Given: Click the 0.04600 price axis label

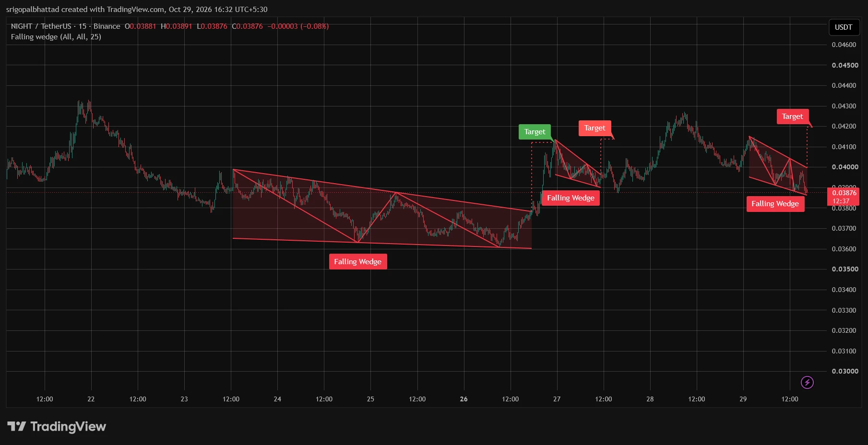Looking at the screenshot, I should (x=844, y=45).
